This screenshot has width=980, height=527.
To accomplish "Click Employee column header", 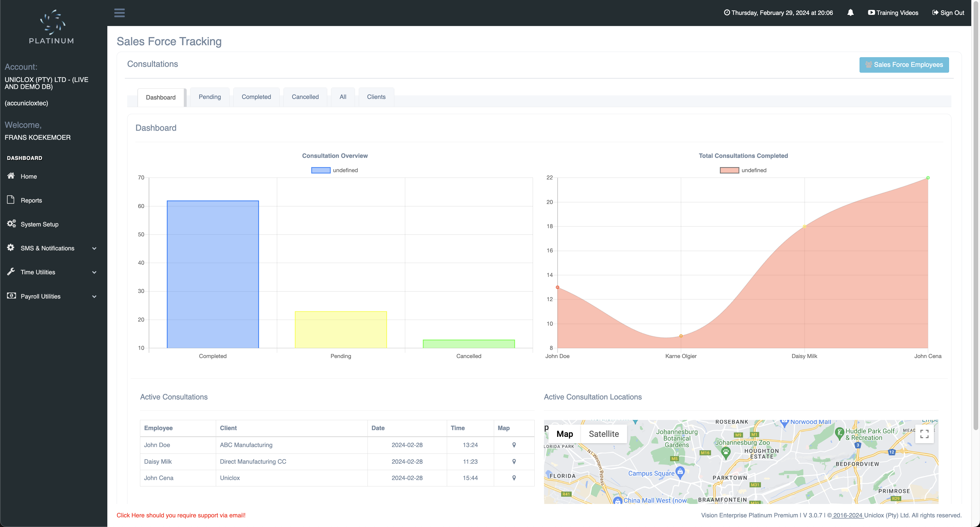I will (x=178, y=428).
